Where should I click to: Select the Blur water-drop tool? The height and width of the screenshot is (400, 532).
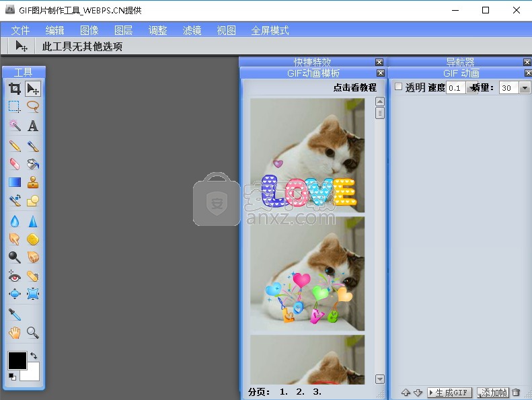(x=15, y=221)
